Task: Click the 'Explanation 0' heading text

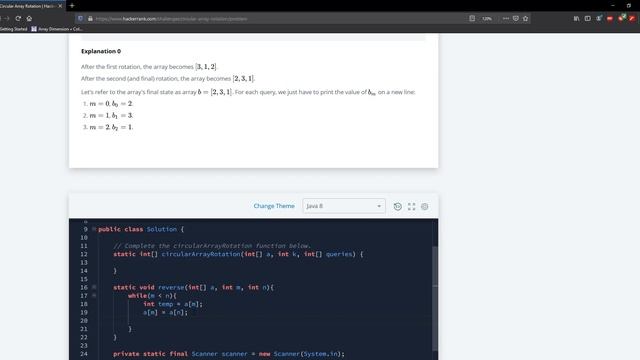Action: [x=101, y=51]
